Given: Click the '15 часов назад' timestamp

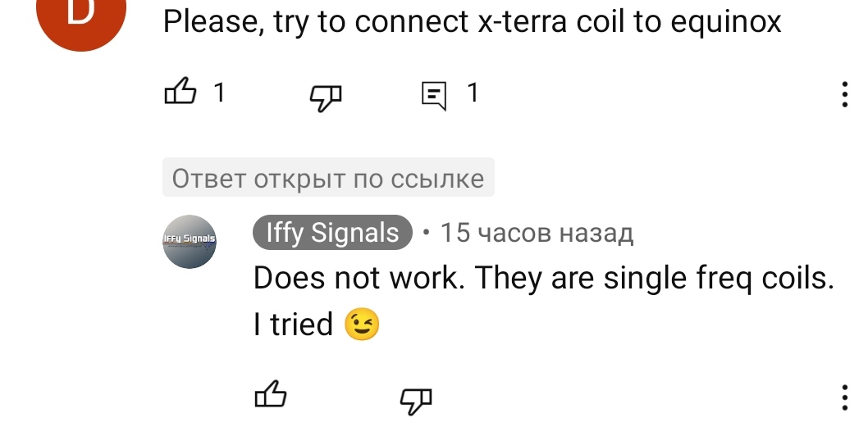Looking at the screenshot, I should pyautogui.click(x=537, y=234).
